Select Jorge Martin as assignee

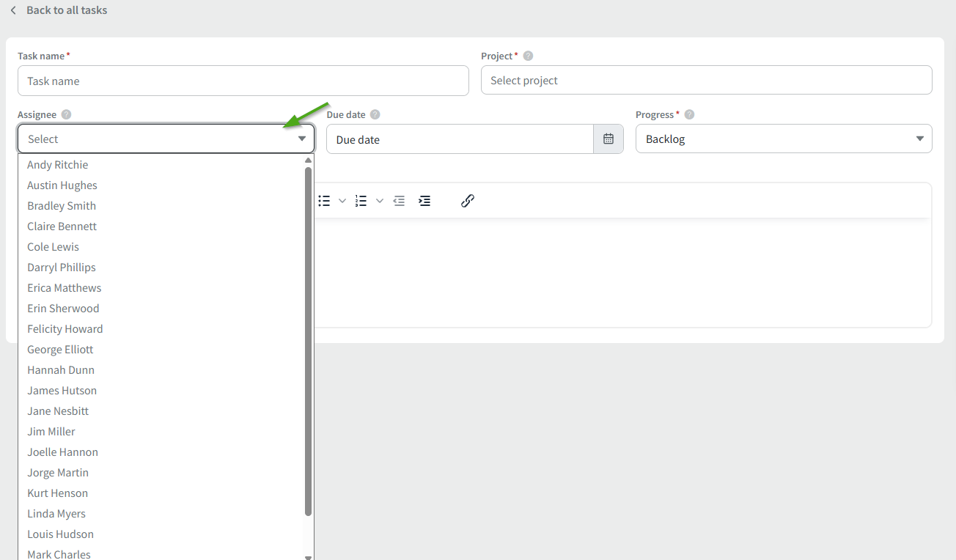[x=58, y=473]
